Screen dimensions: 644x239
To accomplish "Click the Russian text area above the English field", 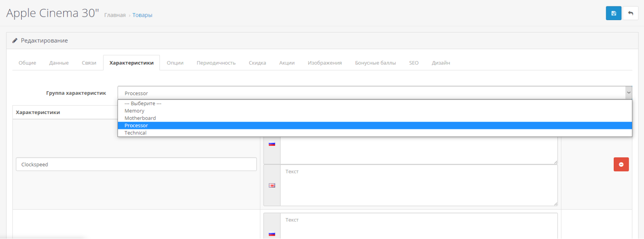I will [419, 150].
